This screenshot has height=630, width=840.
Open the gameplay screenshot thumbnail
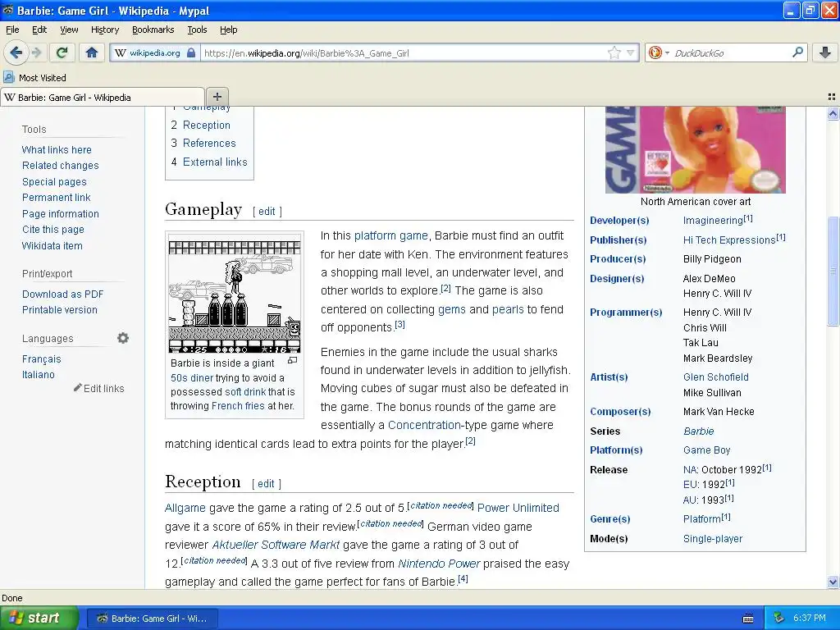tap(234, 294)
